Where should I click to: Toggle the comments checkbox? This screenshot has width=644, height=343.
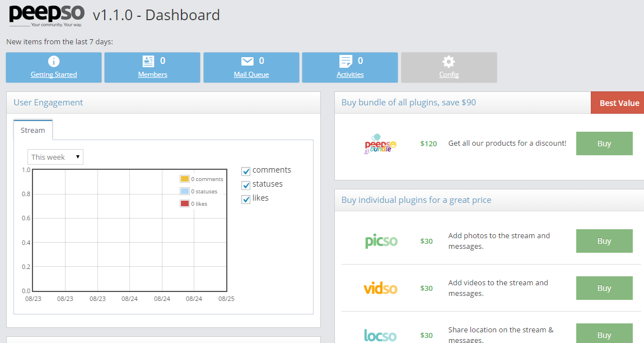[246, 171]
